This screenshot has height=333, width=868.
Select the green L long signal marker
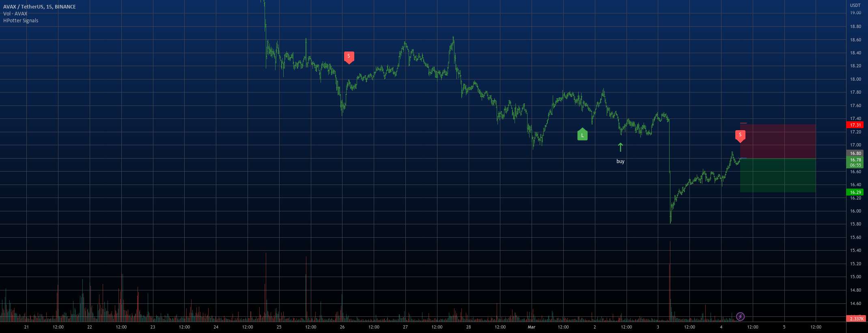(x=582, y=134)
